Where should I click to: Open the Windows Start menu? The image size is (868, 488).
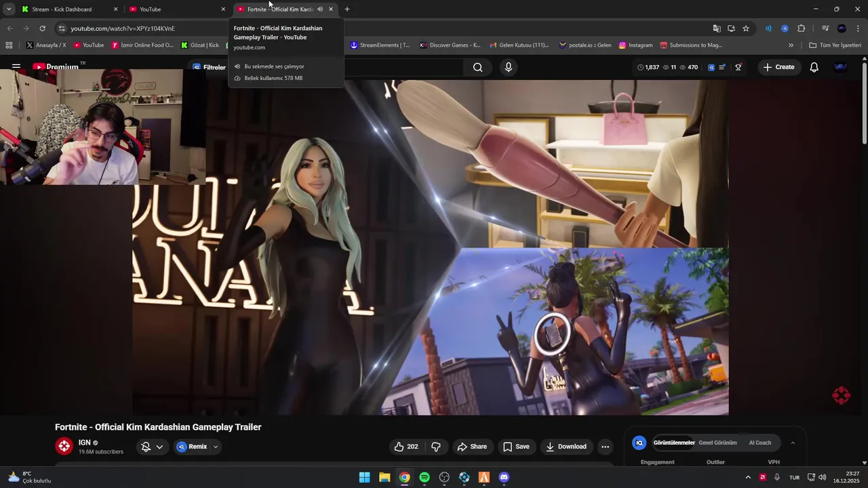[364, 477]
